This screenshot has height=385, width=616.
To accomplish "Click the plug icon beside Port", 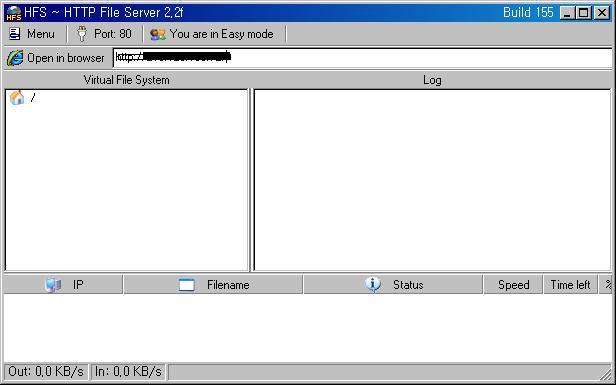I will pos(82,34).
